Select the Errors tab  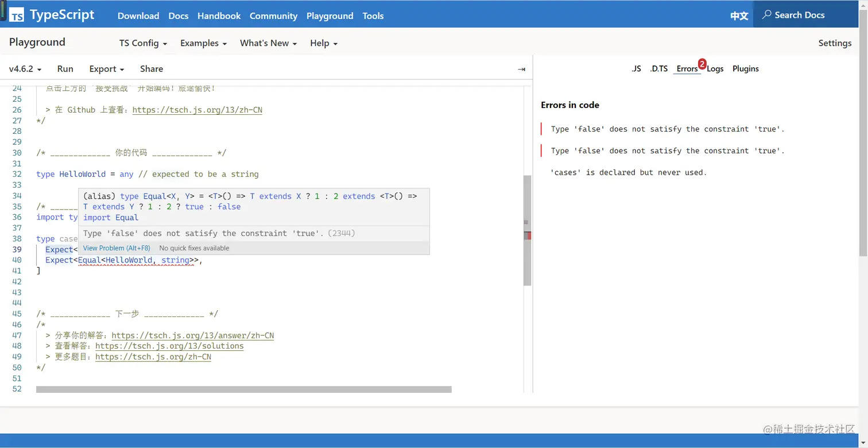click(687, 69)
